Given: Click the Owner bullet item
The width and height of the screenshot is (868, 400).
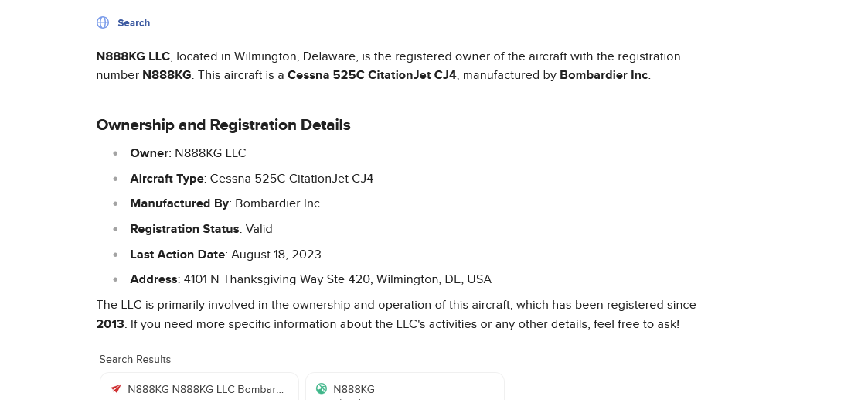Looking at the screenshot, I should (x=188, y=153).
